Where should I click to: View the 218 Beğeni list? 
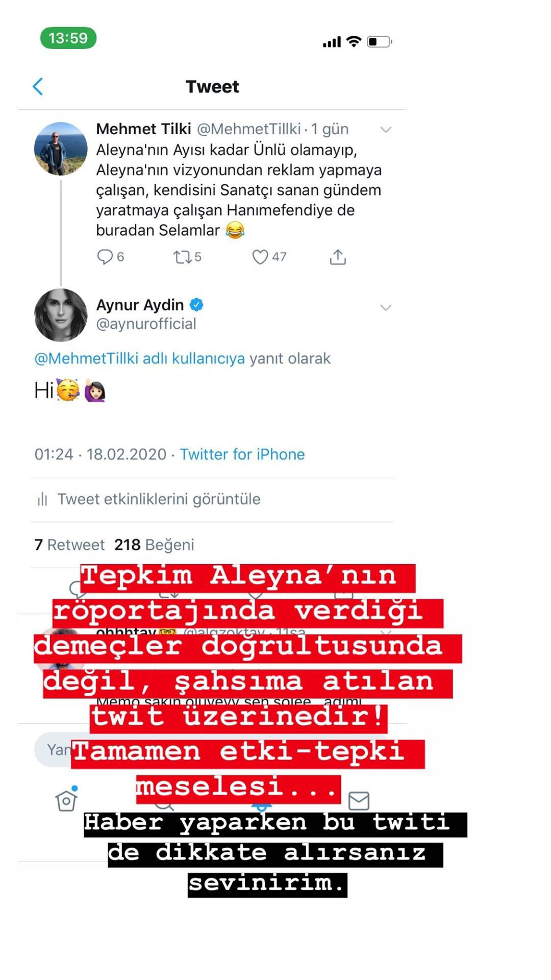tap(154, 545)
